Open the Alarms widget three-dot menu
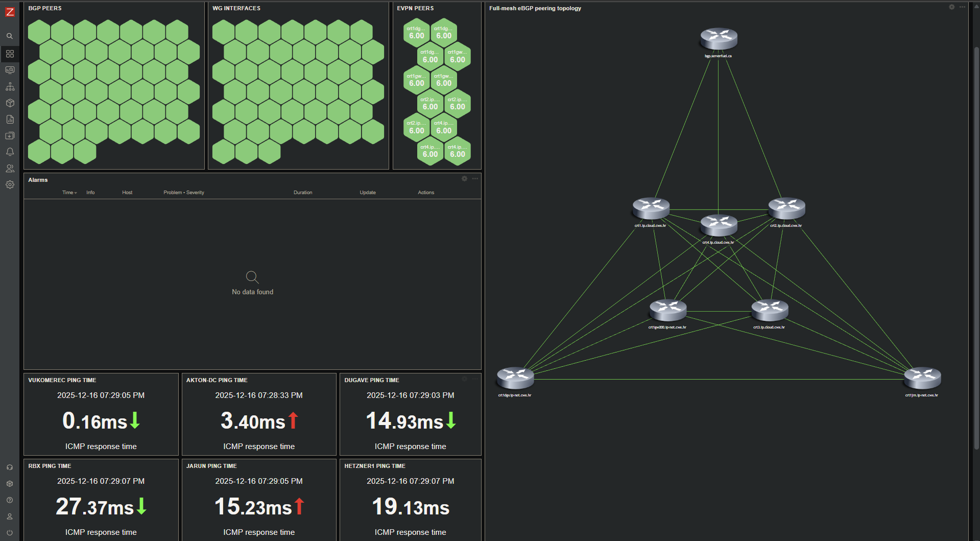Viewport: 980px width, 541px height. pyautogui.click(x=475, y=179)
